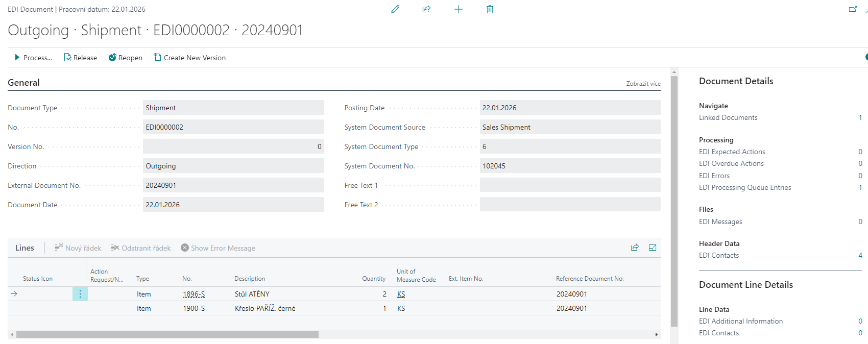The width and height of the screenshot is (868, 344).
Task: Click the System Document Source field
Action: tap(570, 127)
